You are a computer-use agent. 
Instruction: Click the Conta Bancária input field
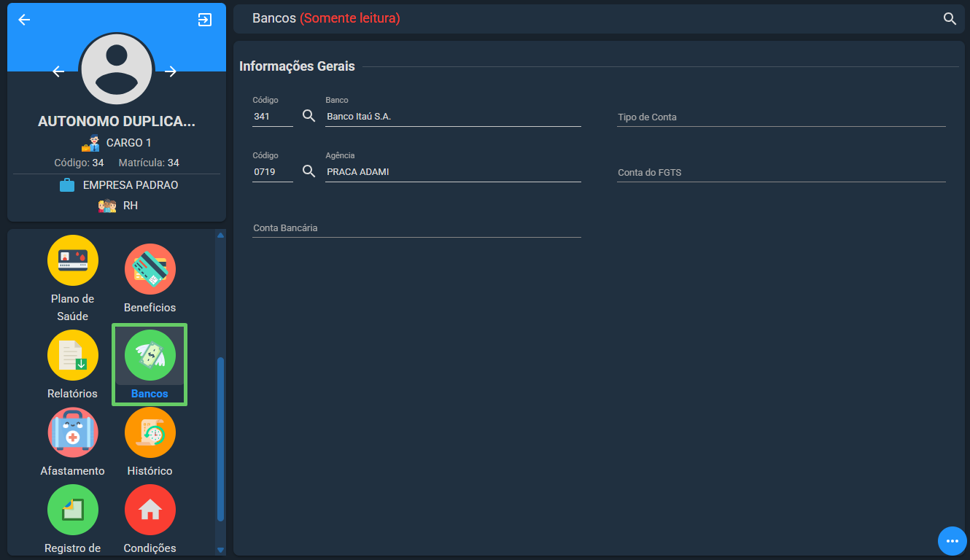[x=416, y=227]
